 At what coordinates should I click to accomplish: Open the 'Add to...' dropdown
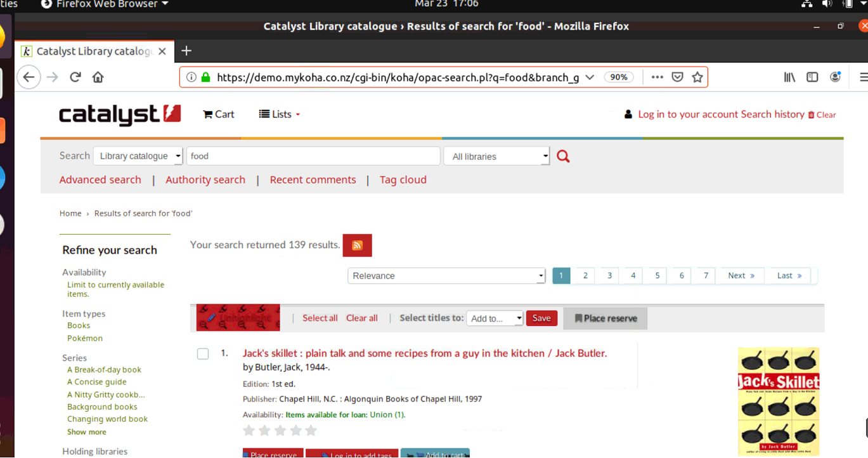[x=495, y=318]
